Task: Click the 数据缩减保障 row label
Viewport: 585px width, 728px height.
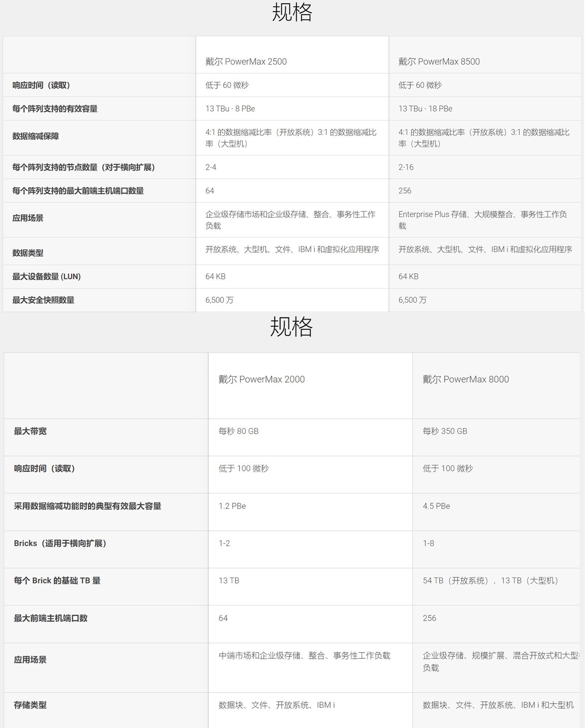Action: point(35,136)
